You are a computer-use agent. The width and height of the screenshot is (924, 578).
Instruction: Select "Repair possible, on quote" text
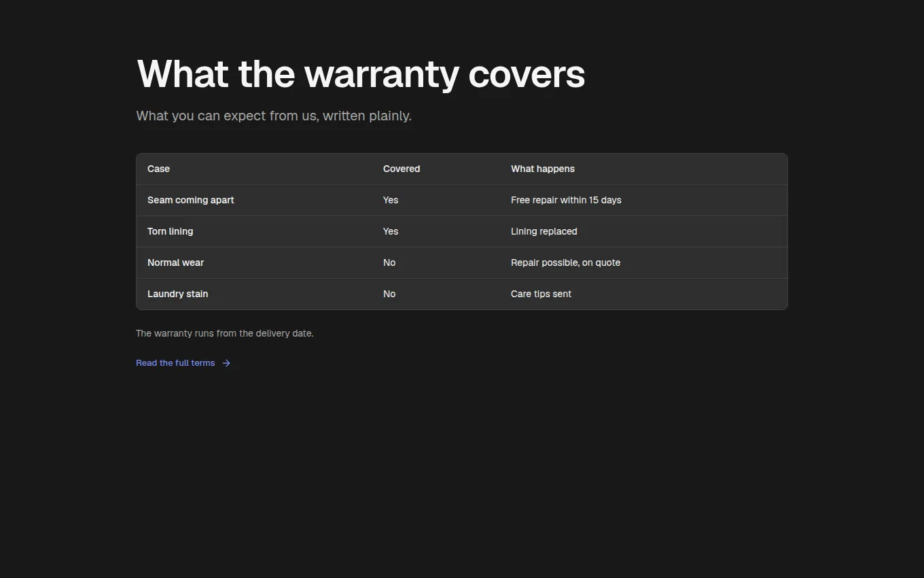tap(565, 262)
